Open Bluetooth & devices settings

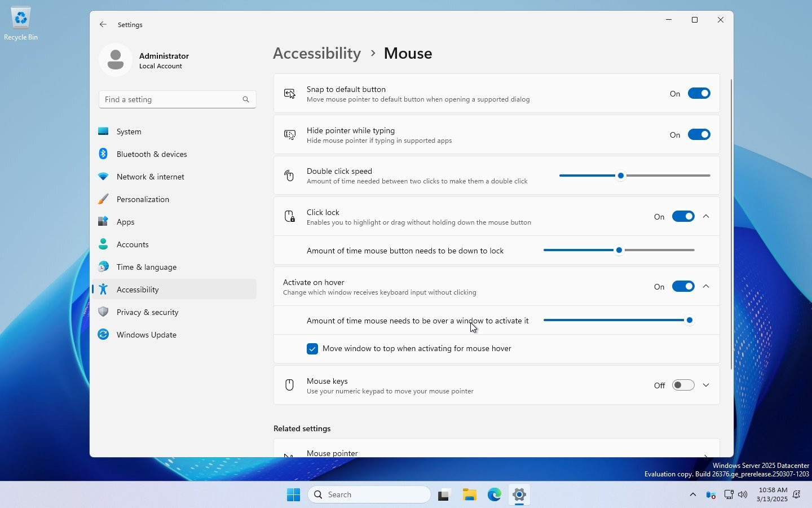[x=175, y=154]
